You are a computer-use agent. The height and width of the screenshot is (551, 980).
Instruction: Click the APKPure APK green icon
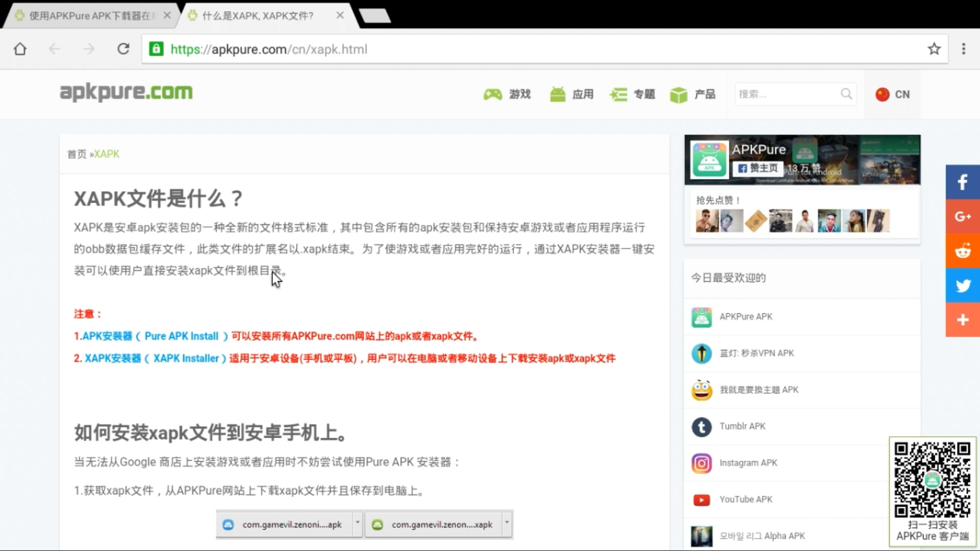click(x=702, y=317)
